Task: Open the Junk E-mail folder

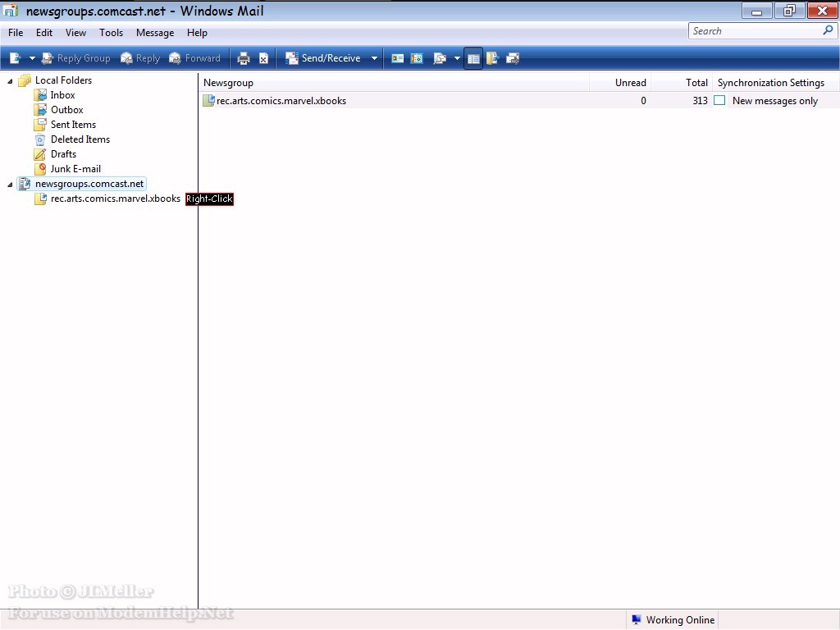Action: pos(75,169)
